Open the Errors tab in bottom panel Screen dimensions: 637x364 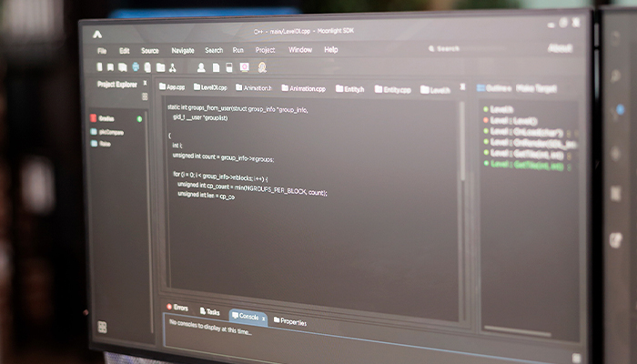point(177,308)
